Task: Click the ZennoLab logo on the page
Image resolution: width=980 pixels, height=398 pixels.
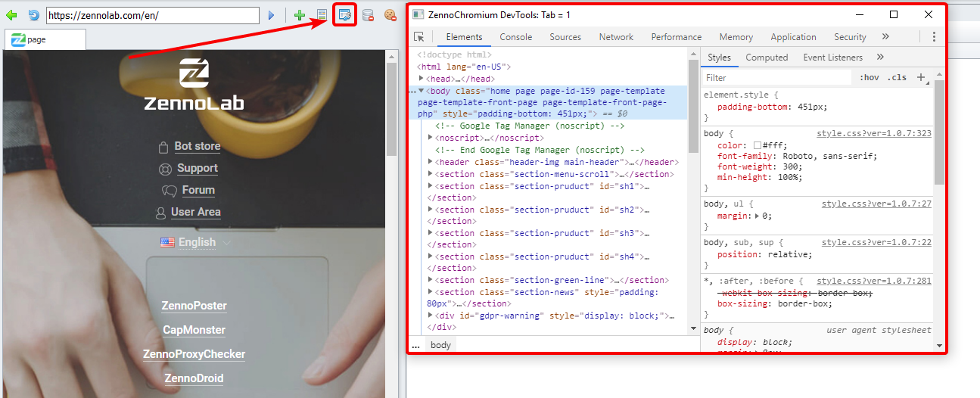Action: tap(194, 85)
